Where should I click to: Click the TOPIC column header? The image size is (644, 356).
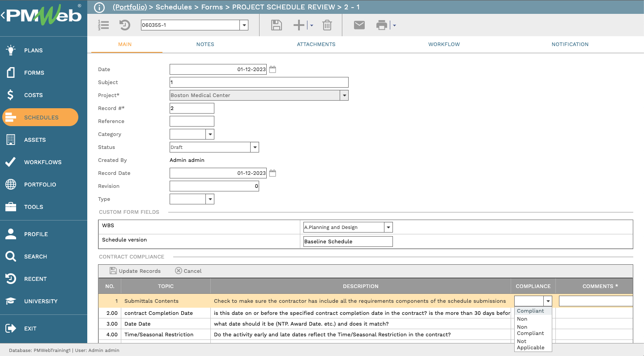166,286
